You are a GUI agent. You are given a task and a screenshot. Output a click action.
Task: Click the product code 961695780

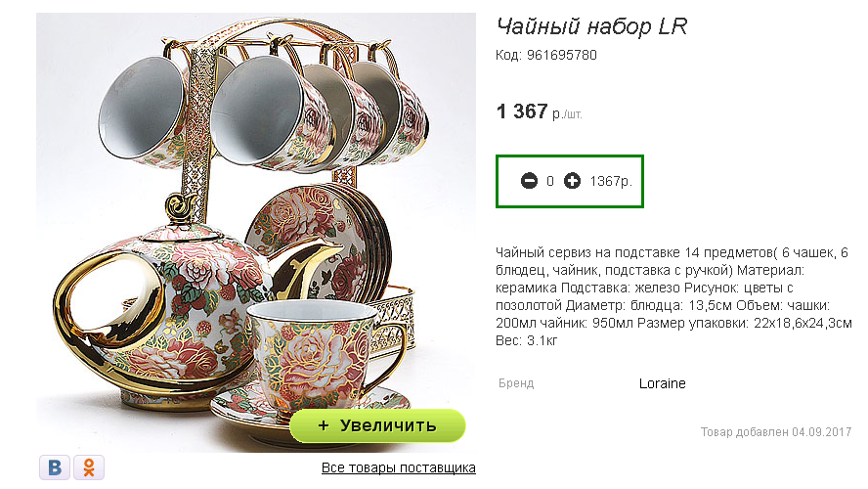click(x=561, y=56)
